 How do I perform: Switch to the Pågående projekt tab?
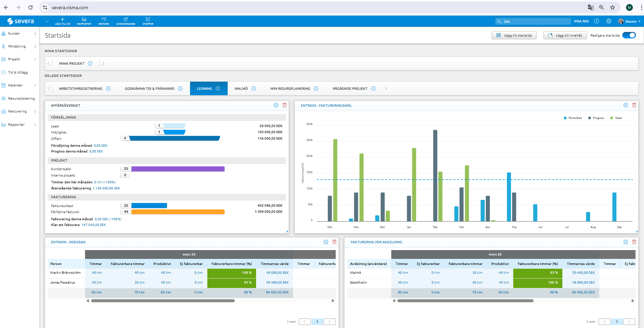350,88
